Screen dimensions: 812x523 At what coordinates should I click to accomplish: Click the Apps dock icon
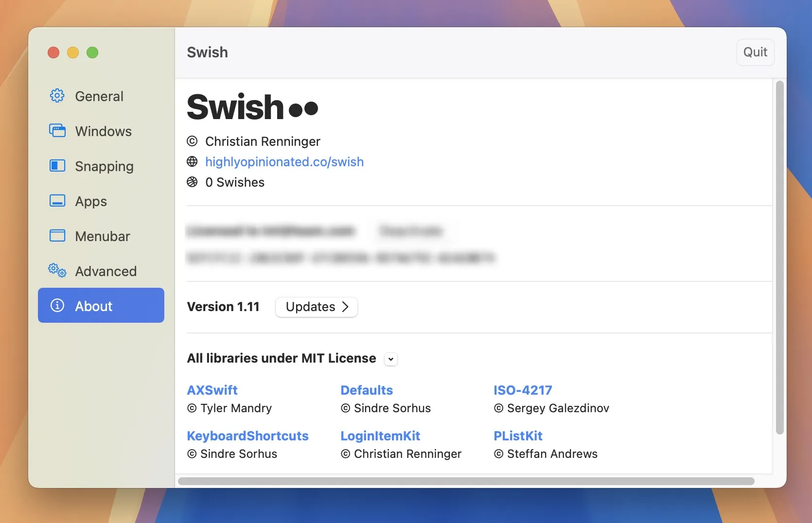(x=57, y=201)
